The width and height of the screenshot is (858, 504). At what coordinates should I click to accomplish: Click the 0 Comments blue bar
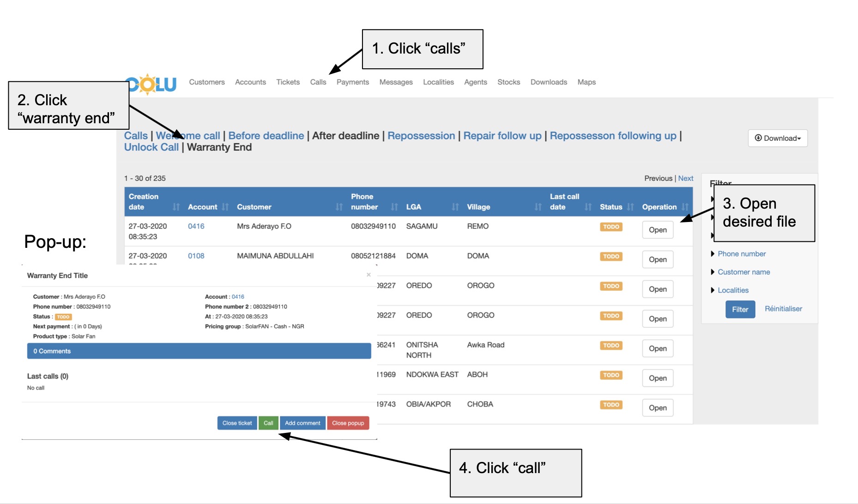pyautogui.click(x=199, y=351)
